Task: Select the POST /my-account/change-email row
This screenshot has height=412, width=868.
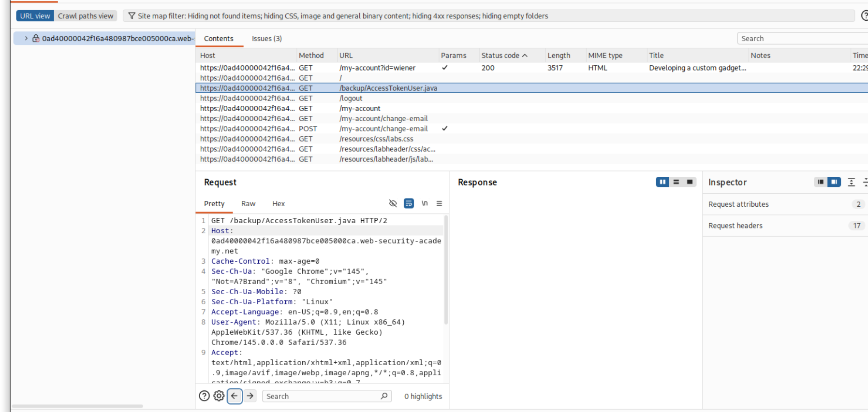Action: [531, 128]
